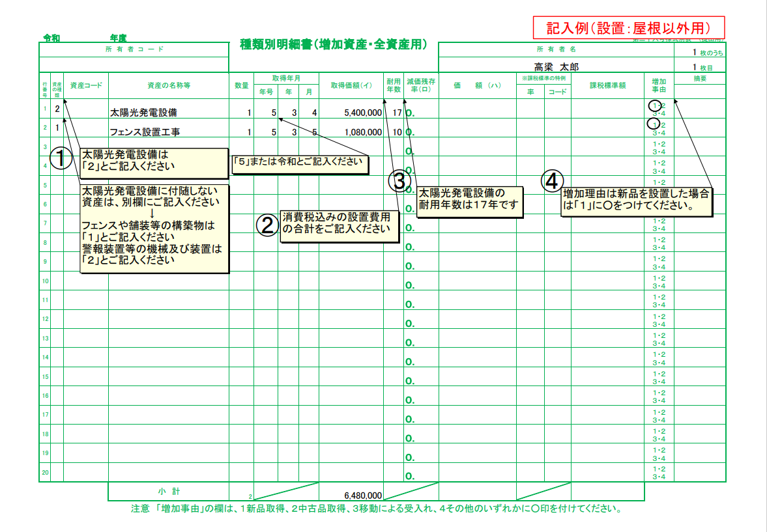Click the note 太陽光発電設備の耐用年数は17年です
Screen dimensions: 767x532
pos(470,201)
